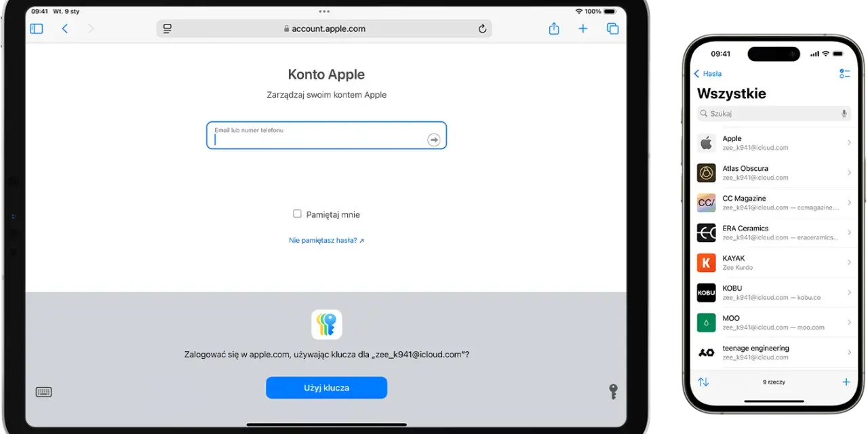Show the tab overview in Safari
Image resolution: width=868 pixels, height=434 pixels.
pyautogui.click(x=612, y=28)
